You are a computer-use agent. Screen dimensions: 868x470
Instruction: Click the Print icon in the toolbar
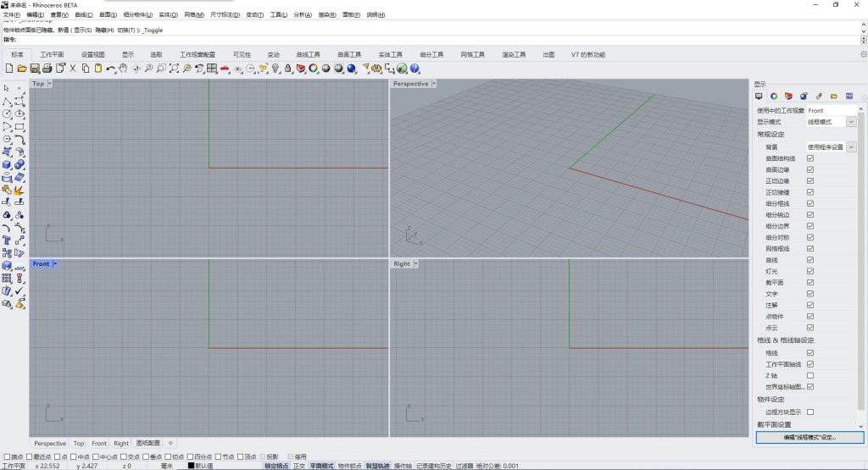point(47,69)
